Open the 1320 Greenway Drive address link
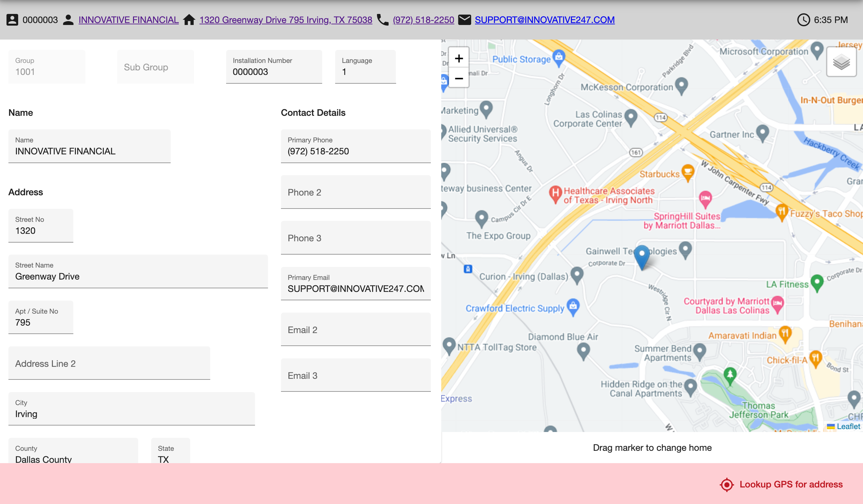 pyautogui.click(x=286, y=20)
